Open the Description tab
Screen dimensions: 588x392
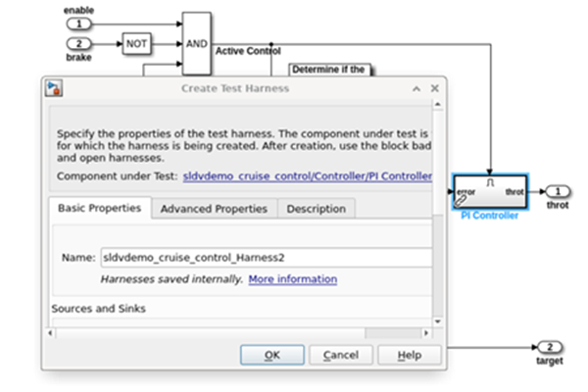coord(316,209)
